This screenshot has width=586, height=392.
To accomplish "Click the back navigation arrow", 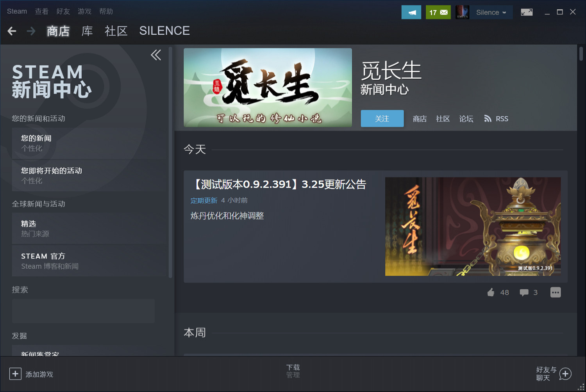I will 12,31.
